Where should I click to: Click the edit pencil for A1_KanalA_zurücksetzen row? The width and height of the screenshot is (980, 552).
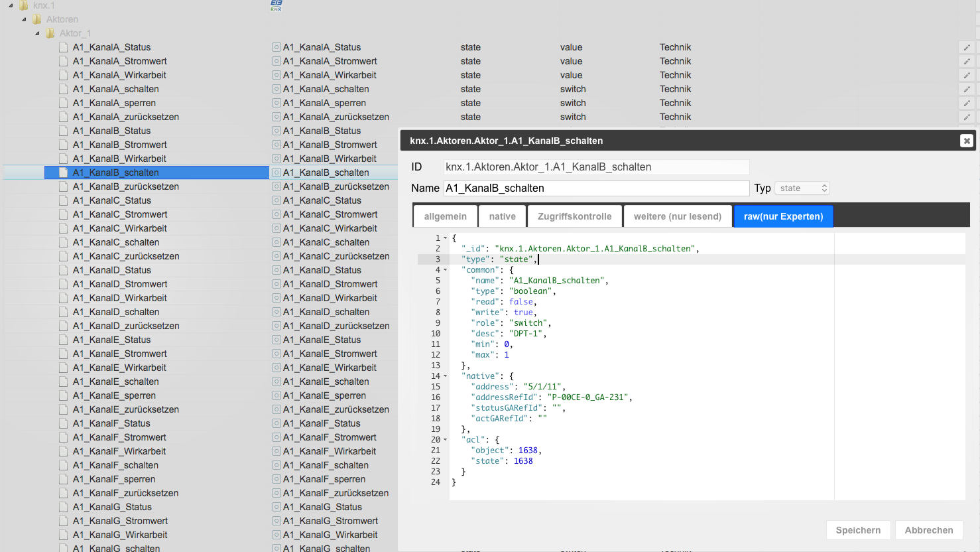pos(967,117)
